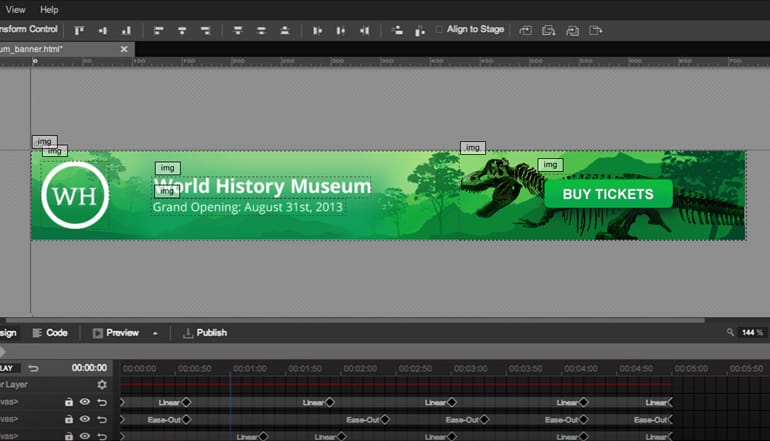Click the loop arrow beside the Play button
The width and height of the screenshot is (770, 441).
pyautogui.click(x=33, y=368)
